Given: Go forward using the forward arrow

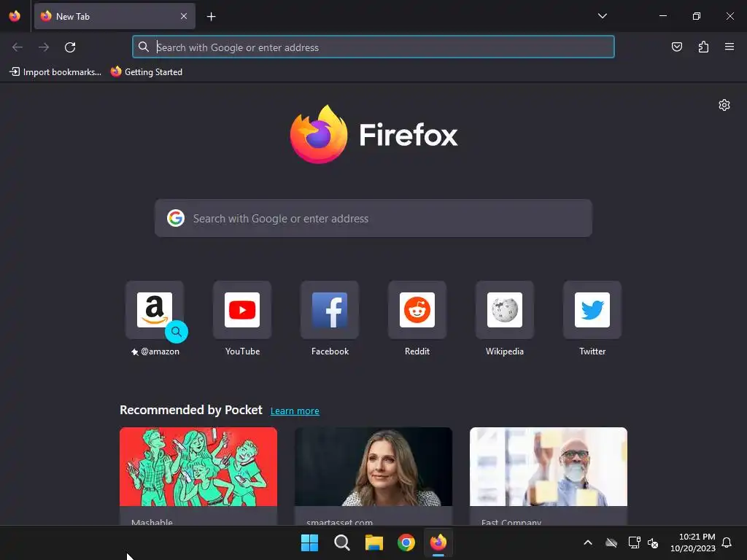Looking at the screenshot, I should pos(44,47).
